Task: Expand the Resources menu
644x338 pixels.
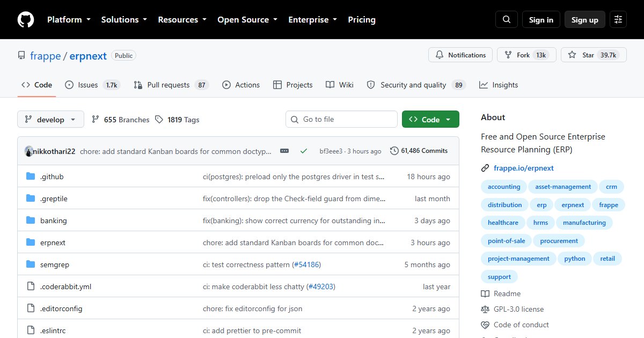Action: 182,20
